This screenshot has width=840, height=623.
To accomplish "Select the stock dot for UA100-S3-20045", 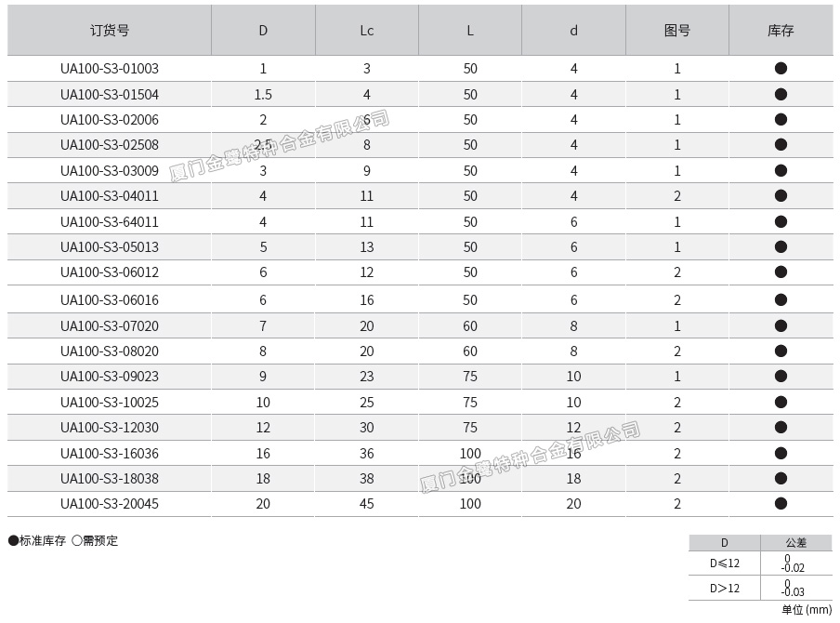I will [781, 504].
